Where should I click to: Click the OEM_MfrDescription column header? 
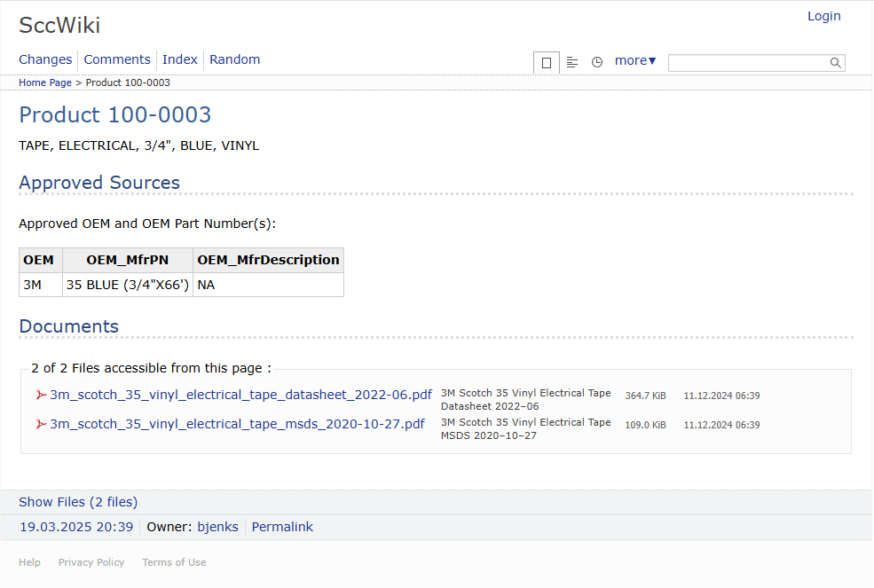268,260
